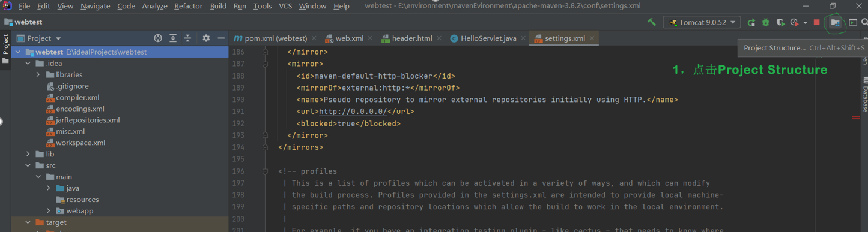This screenshot has width=868, height=232.
Task: Collapse the target folder
Action: (x=28, y=222)
